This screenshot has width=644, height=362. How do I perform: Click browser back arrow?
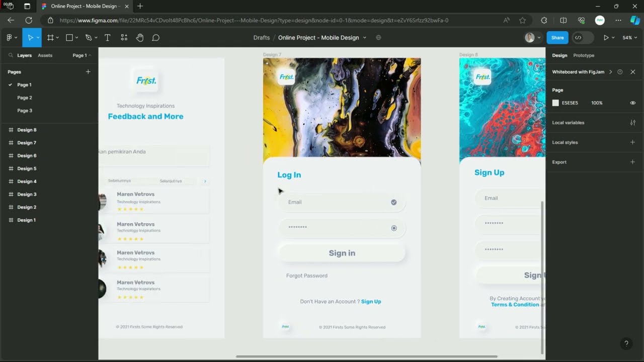click(x=11, y=20)
